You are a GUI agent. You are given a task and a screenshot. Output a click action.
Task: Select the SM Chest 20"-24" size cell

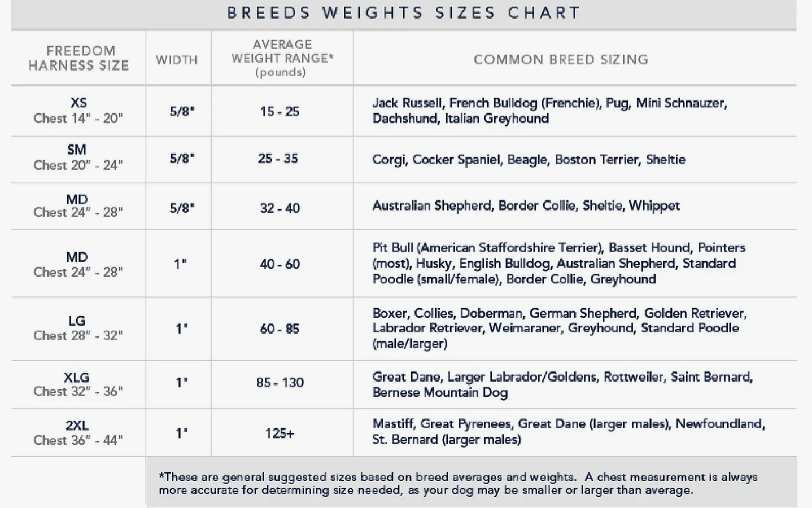tap(78, 157)
